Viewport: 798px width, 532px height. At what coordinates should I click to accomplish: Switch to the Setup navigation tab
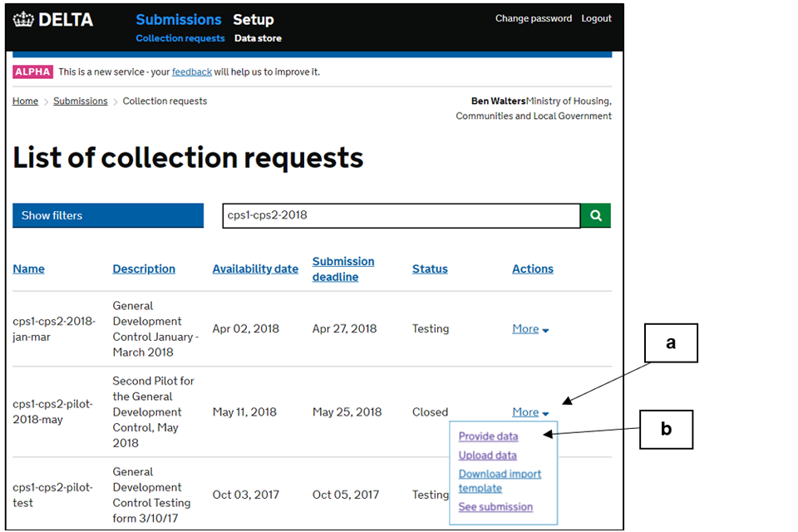pos(253,20)
